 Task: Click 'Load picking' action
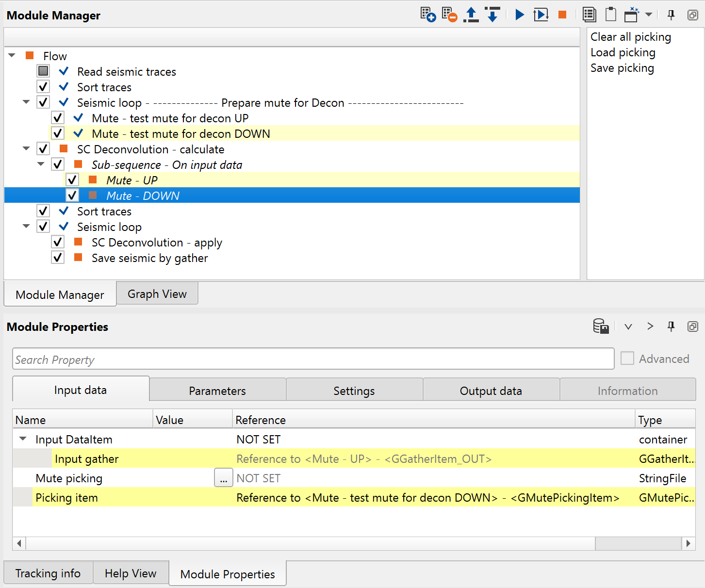coord(623,52)
